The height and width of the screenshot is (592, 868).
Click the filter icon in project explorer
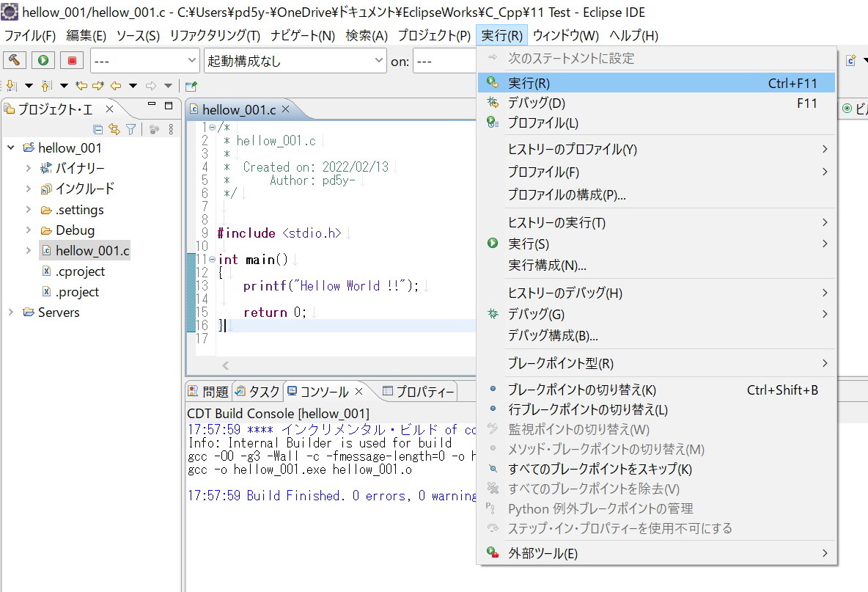pyautogui.click(x=131, y=130)
